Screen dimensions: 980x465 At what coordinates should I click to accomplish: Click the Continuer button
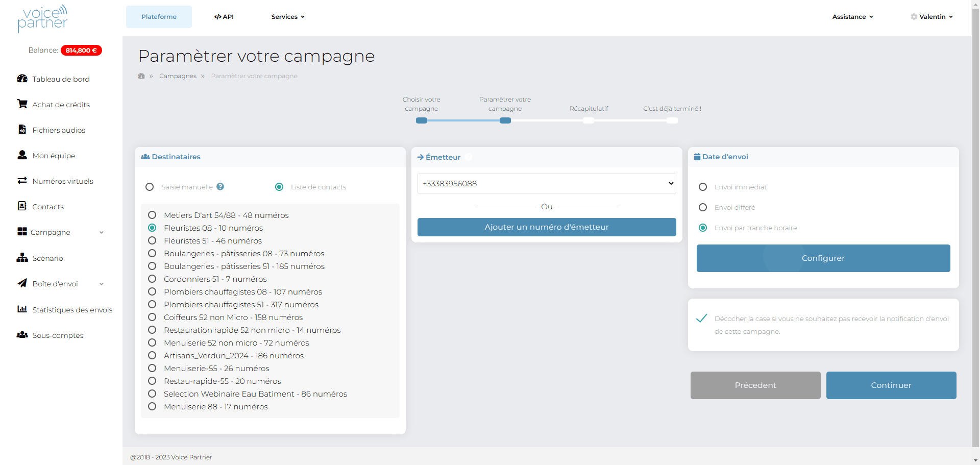(891, 385)
